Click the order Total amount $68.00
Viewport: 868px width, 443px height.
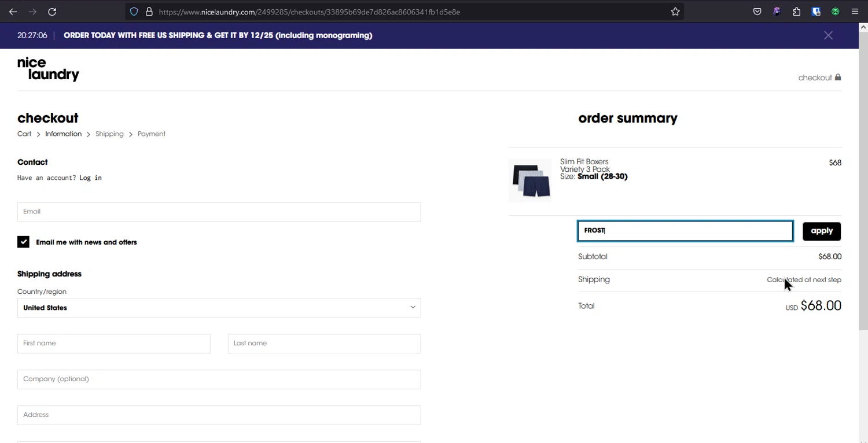821,306
